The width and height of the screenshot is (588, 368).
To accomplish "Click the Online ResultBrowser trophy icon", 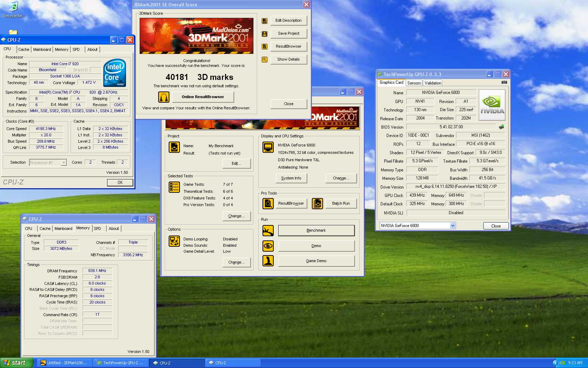I will pyautogui.click(x=163, y=97).
